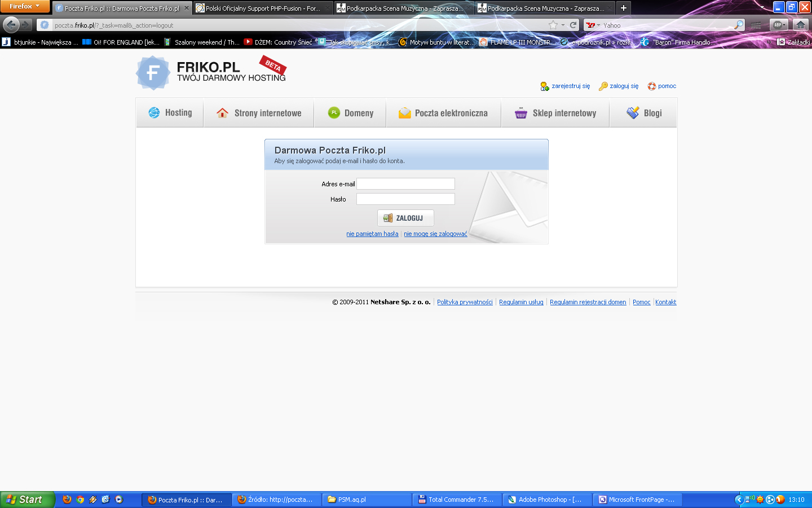Reload the page with the refresh icon
The width and height of the screenshot is (812, 508).
point(573,25)
